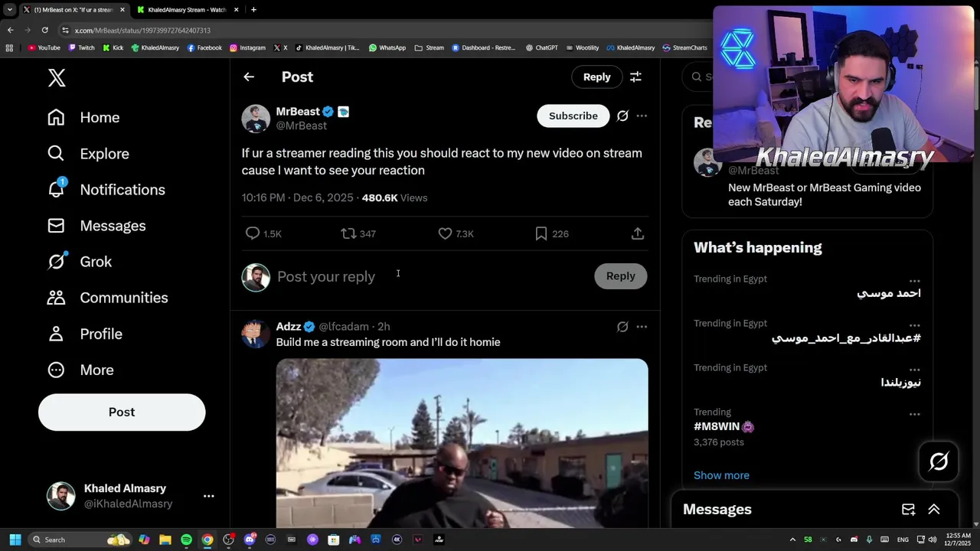Viewport: 980px width, 551px height.
Task: Subscribe to MrBeast
Action: (573, 116)
